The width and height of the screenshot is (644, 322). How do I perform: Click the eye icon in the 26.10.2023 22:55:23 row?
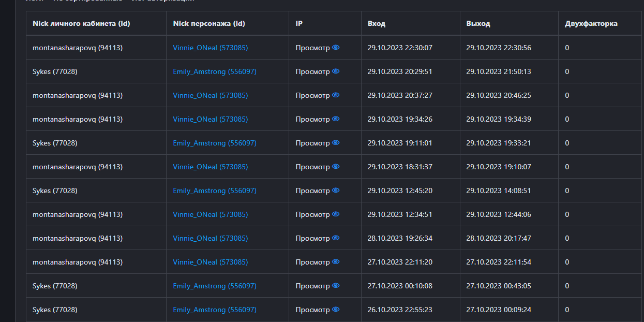tap(336, 310)
